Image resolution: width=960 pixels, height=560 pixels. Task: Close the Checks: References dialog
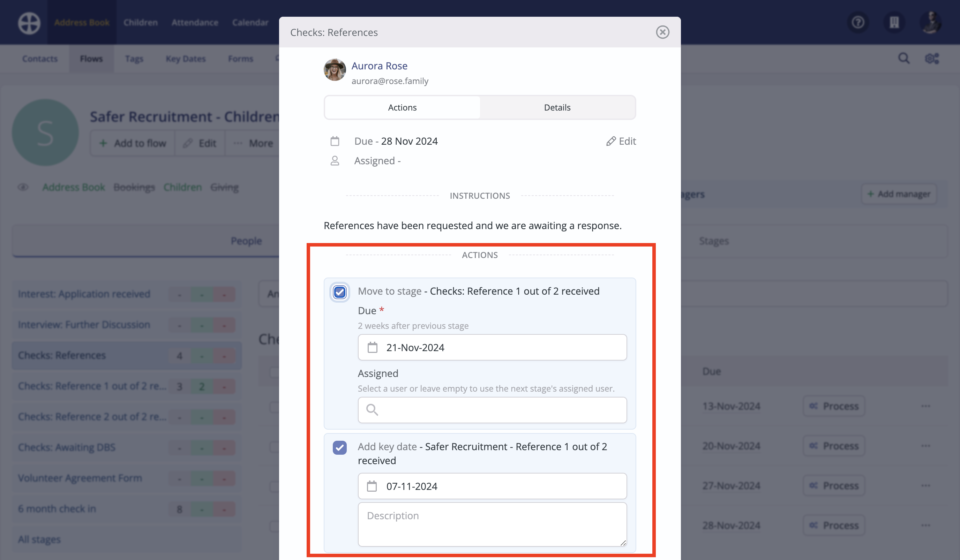[x=662, y=32]
